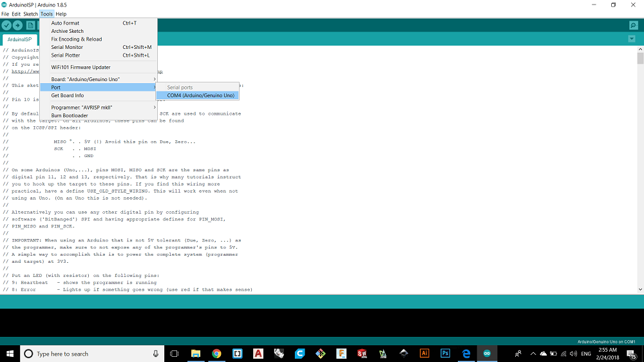644x362 pixels.
Task: Launch Google Chrome from taskbar
Action: pos(216,354)
